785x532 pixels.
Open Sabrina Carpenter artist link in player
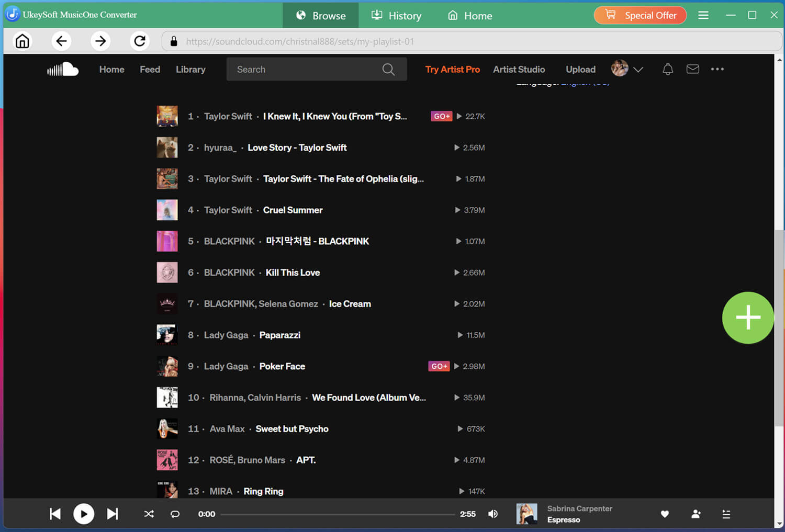click(x=579, y=508)
